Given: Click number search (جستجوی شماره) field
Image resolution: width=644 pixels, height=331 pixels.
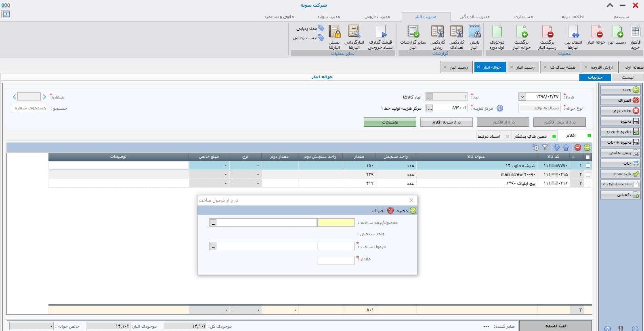Looking at the screenshot, I should [x=29, y=108].
